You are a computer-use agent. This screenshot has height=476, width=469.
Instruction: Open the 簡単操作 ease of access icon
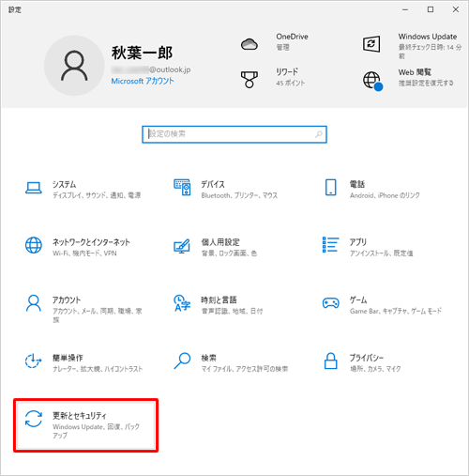pos(33,361)
